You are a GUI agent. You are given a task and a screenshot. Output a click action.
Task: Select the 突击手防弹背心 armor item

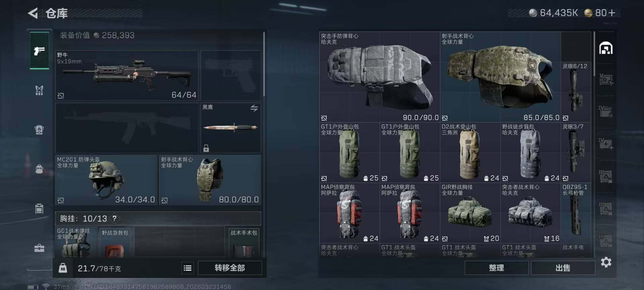pos(379,77)
